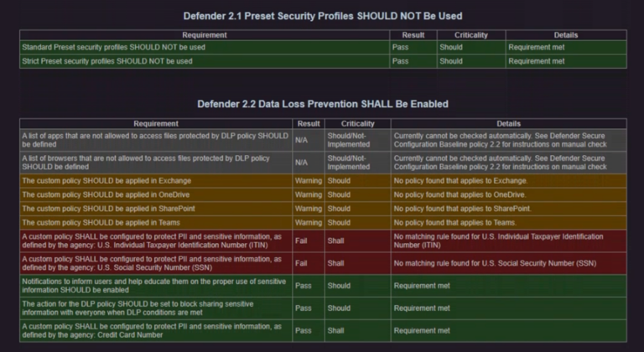This screenshot has width=644, height=352.
Task: Click the list of apps DLP requirement cell
Action: click(x=155, y=139)
